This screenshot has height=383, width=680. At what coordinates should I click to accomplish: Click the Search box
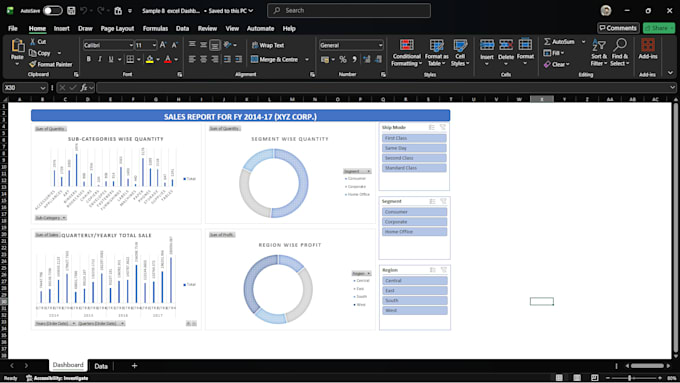tap(349, 10)
